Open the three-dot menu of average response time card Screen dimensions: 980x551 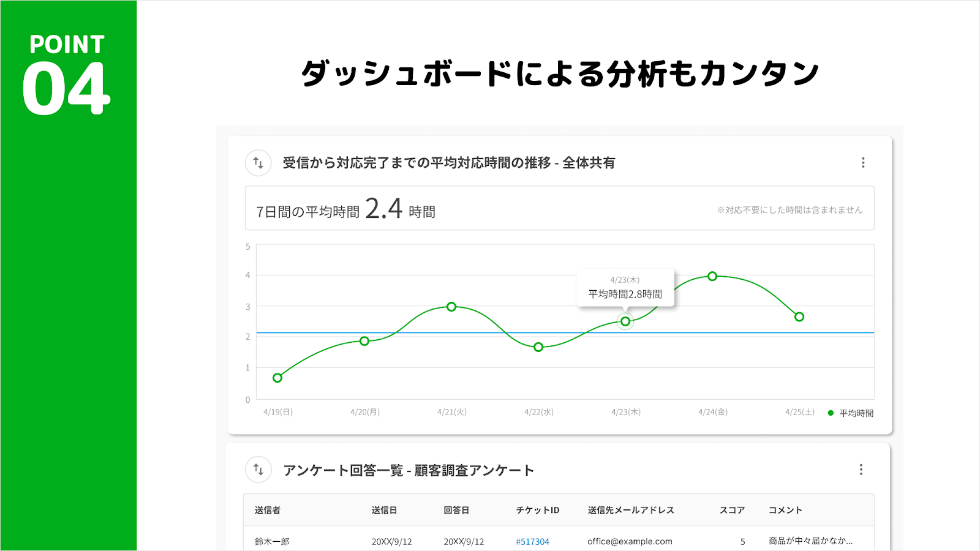coord(863,163)
